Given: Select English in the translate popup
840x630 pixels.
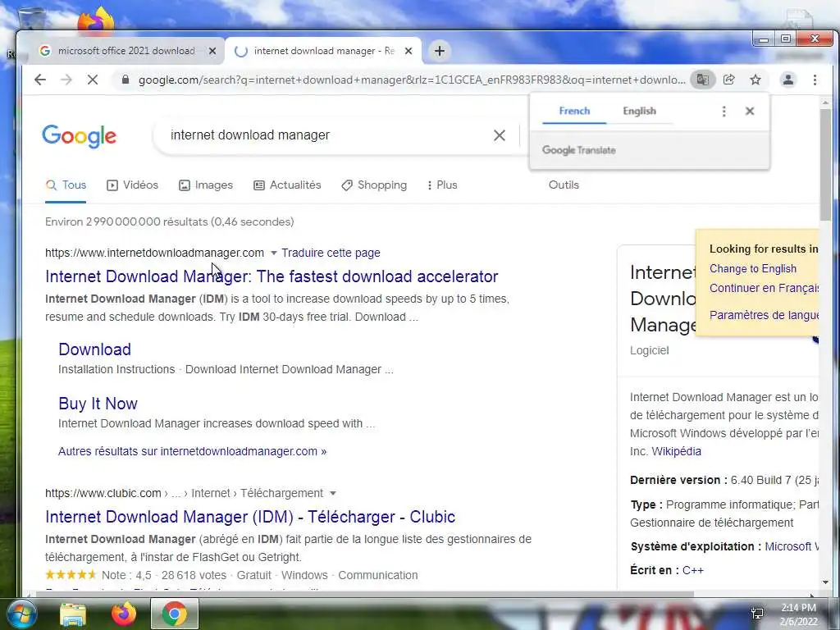Looking at the screenshot, I should pyautogui.click(x=639, y=111).
